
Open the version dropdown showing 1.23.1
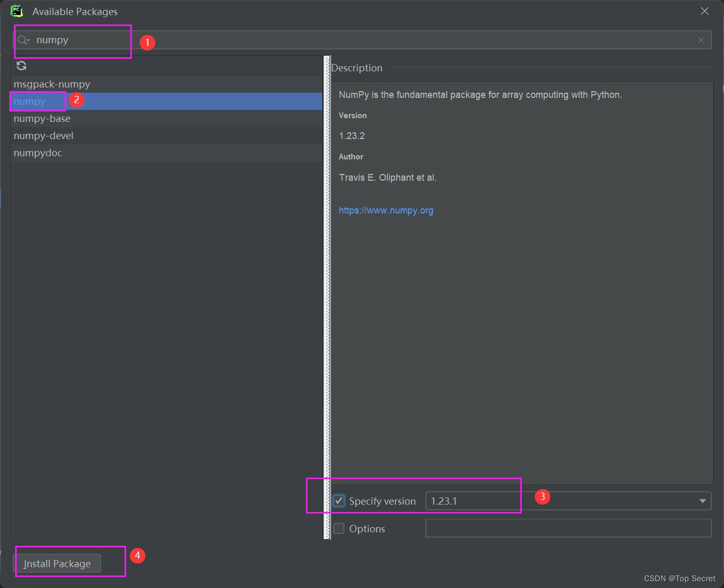point(703,501)
